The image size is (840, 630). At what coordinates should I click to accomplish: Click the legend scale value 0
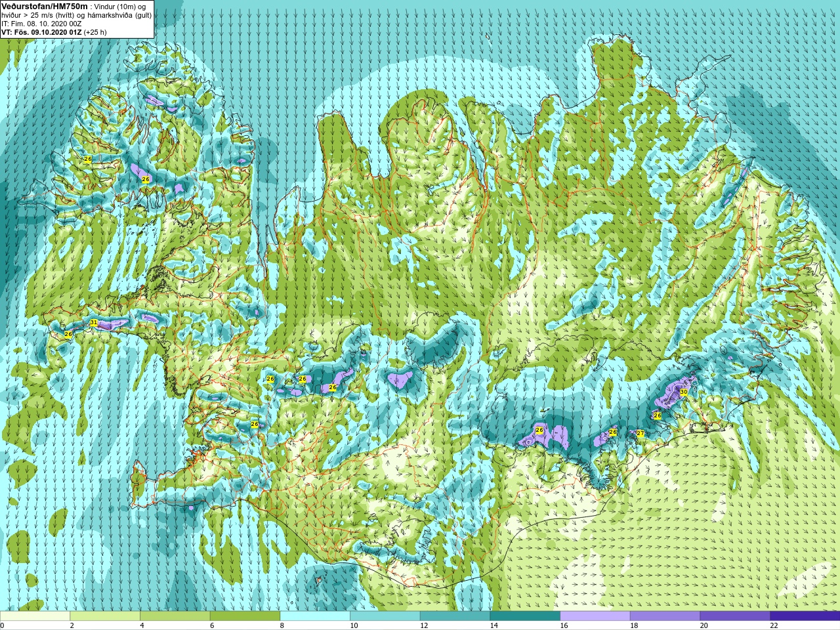coord(3,625)
